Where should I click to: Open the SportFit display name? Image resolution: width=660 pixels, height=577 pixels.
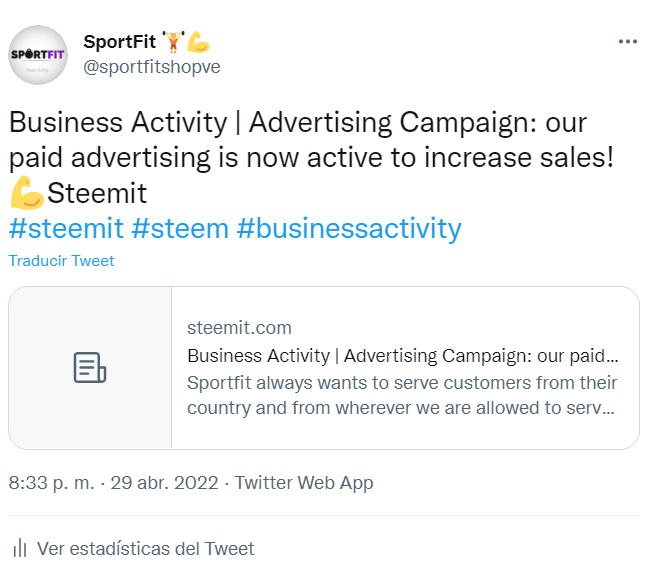click(120, 42)
